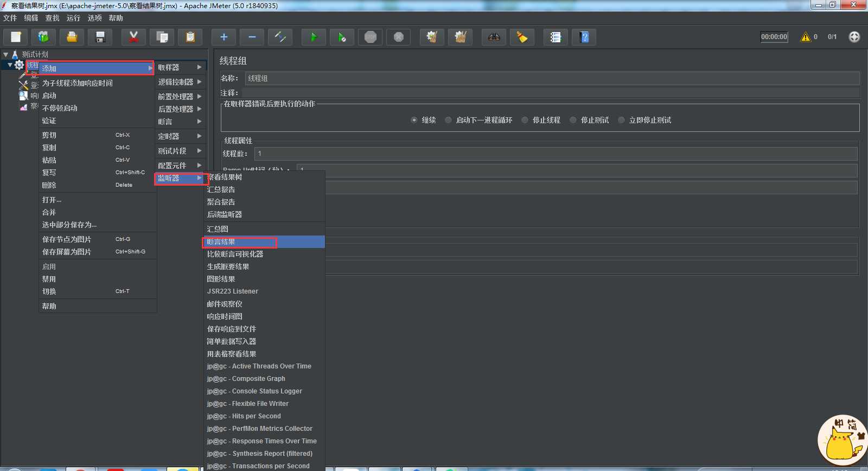Click 删除 in the context menu
Image resolution: width=868 pixels, height=471 pixels.
click(98, 185)
